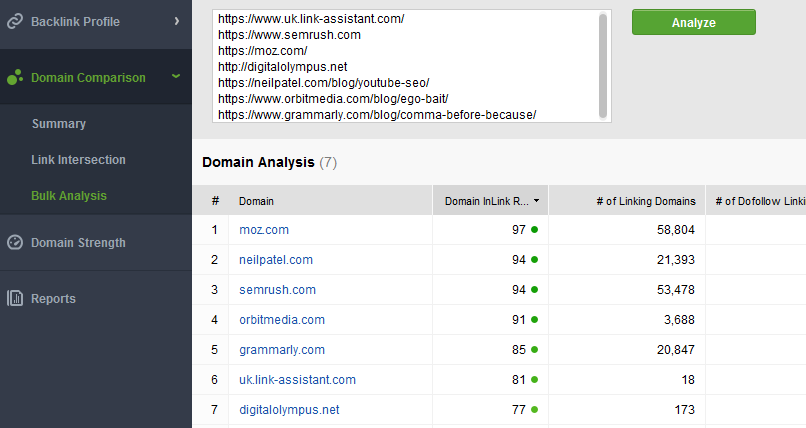Click green status dot for digitalolympus.net
This screenshot has width=806, height=428.
535,410
